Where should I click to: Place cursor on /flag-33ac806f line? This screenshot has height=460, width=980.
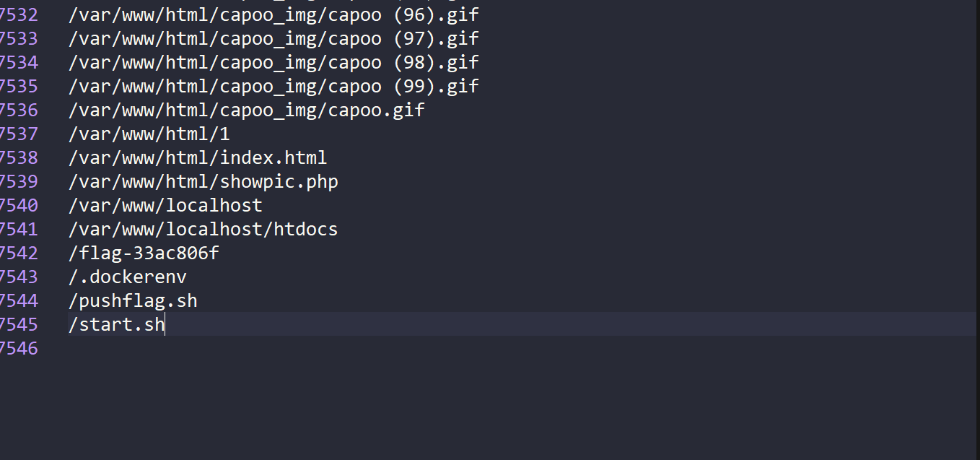[x=144, y=253]
